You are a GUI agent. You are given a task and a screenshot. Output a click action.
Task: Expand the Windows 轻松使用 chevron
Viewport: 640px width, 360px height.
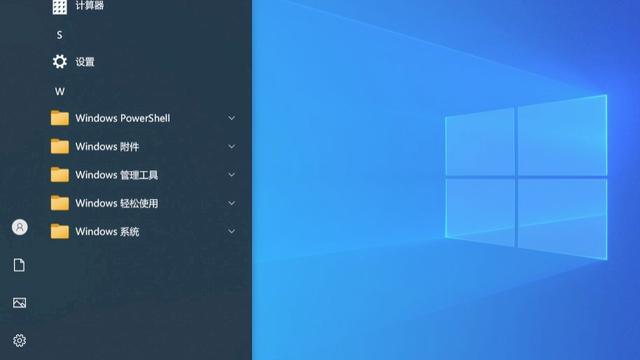point(231,203)
